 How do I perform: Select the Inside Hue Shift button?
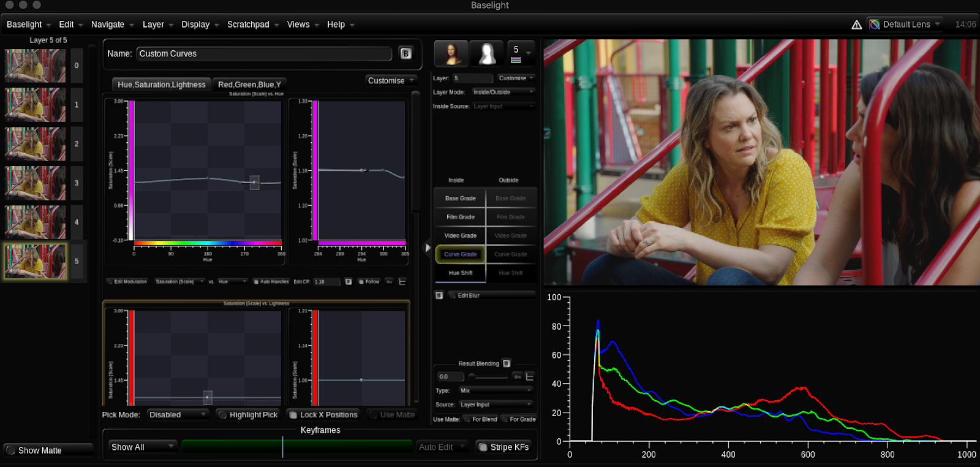[461, 273]
